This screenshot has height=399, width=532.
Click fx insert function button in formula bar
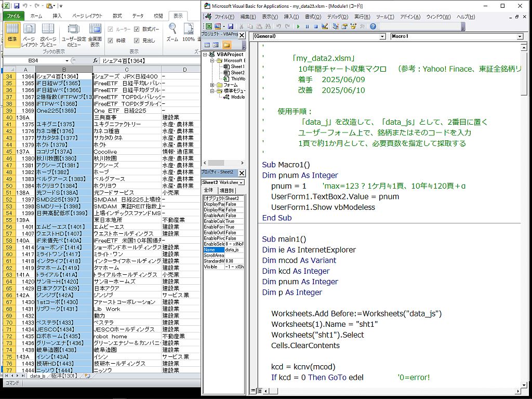(x=96, y=61)
